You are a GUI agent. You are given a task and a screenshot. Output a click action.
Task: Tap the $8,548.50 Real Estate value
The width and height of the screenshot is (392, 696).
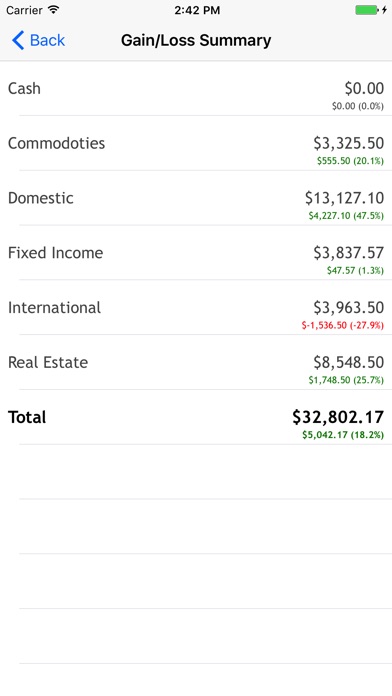click(x=349, y=362)
